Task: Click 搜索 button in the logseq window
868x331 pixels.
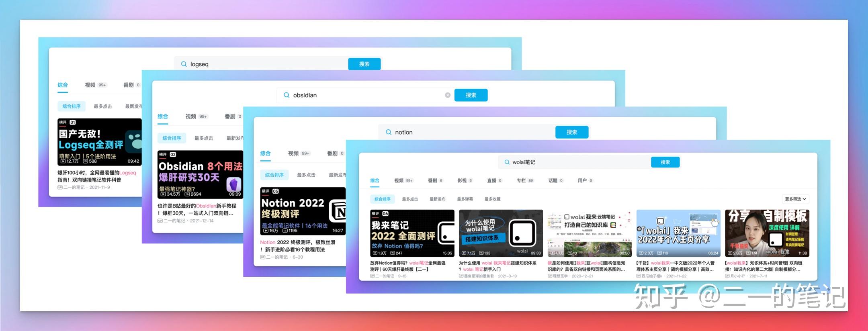Action: click(x=364, y=64)
